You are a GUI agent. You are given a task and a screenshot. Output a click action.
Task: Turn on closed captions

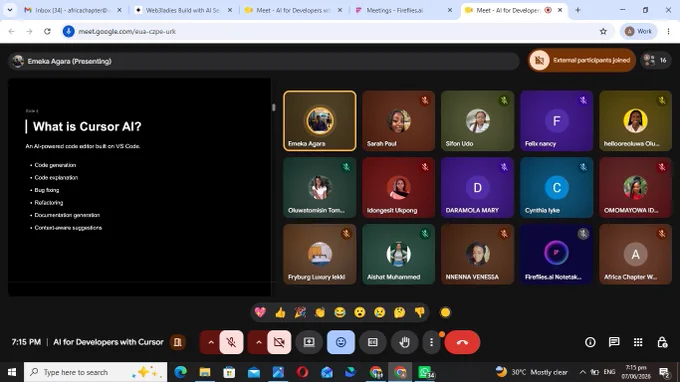click(373, 342)
